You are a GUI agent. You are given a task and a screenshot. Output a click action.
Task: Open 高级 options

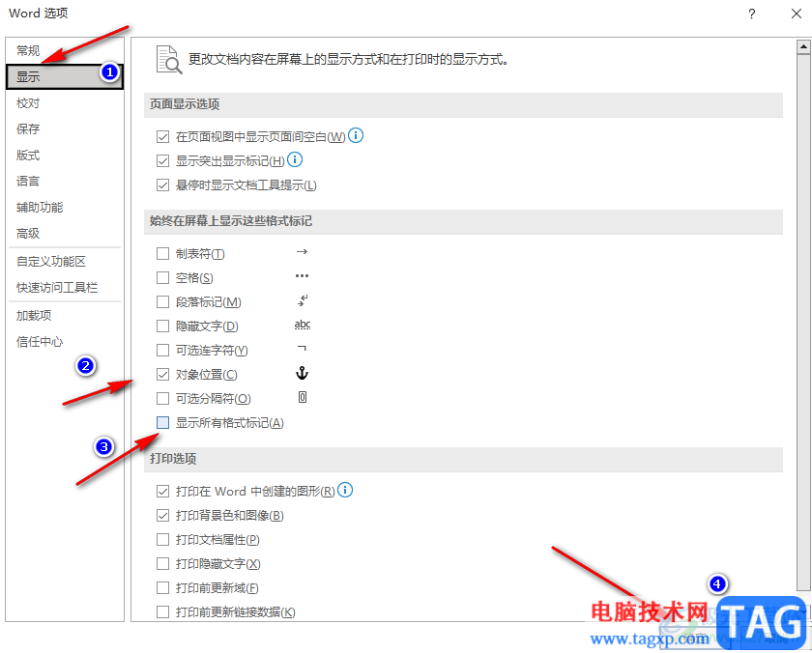[65, 234]
